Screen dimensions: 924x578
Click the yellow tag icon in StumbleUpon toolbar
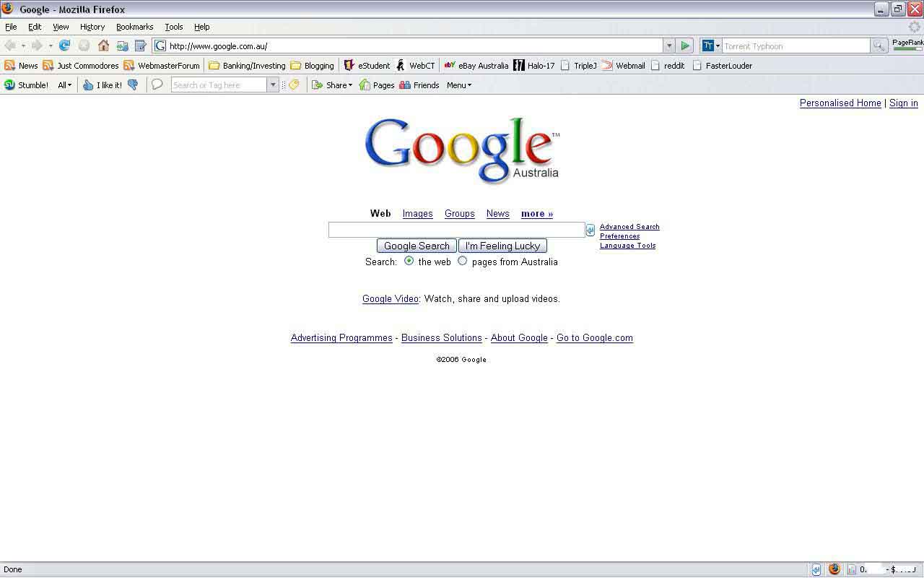coord(294,85)
